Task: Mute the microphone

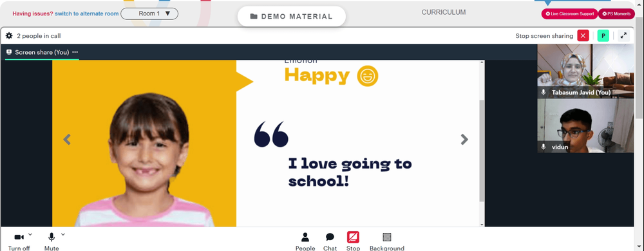Action: pyautogui.click(x=52, y=241)
